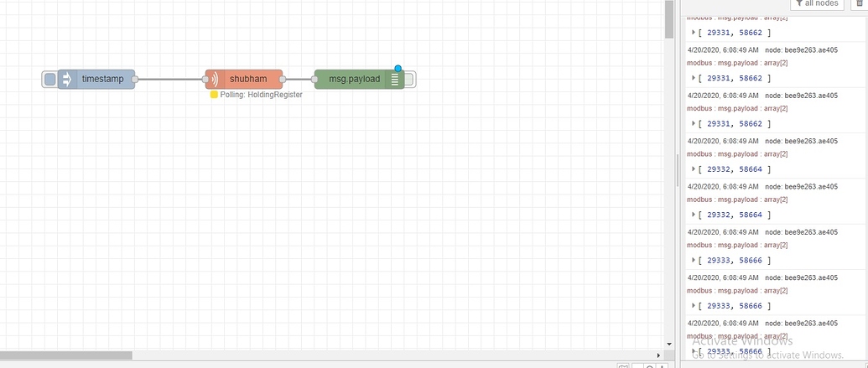Select the shubham Modbus node

(243, 79)
